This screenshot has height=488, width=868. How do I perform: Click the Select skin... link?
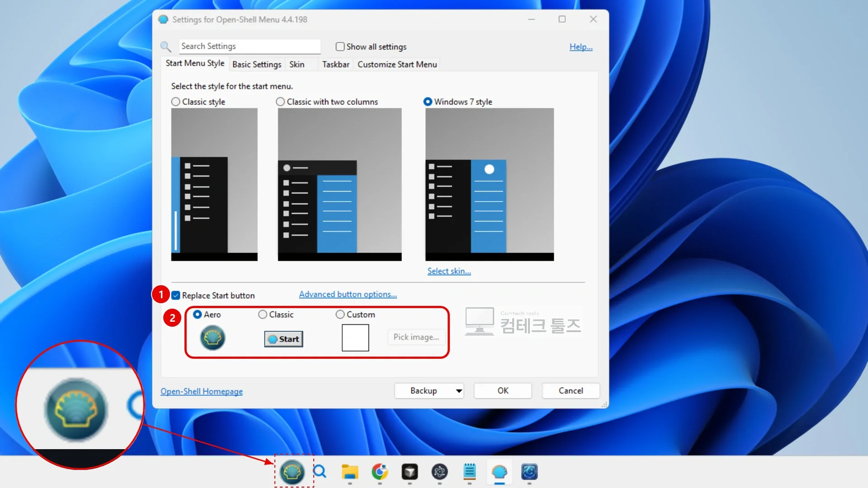(x=449, y=271)
